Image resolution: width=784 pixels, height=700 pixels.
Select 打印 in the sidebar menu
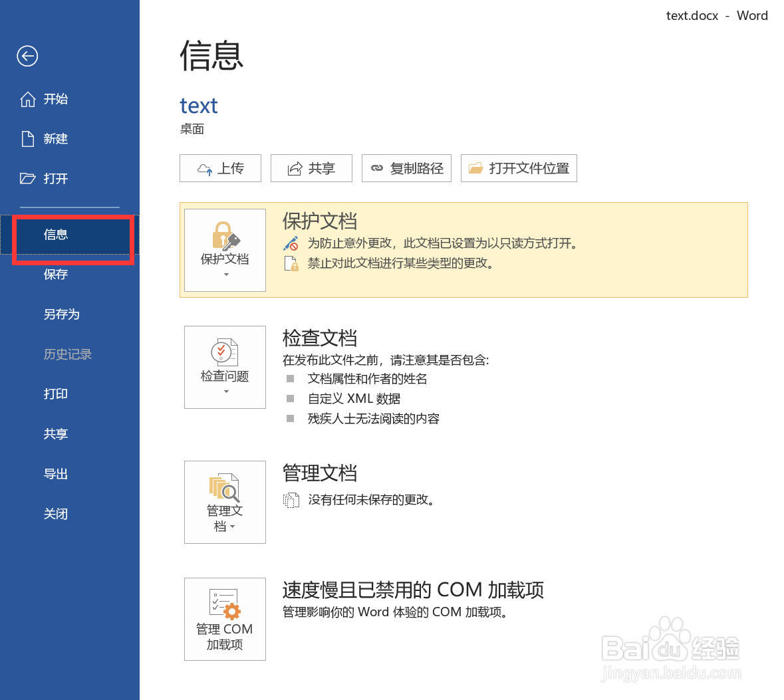pyautogui.click(x=55, y=394)
